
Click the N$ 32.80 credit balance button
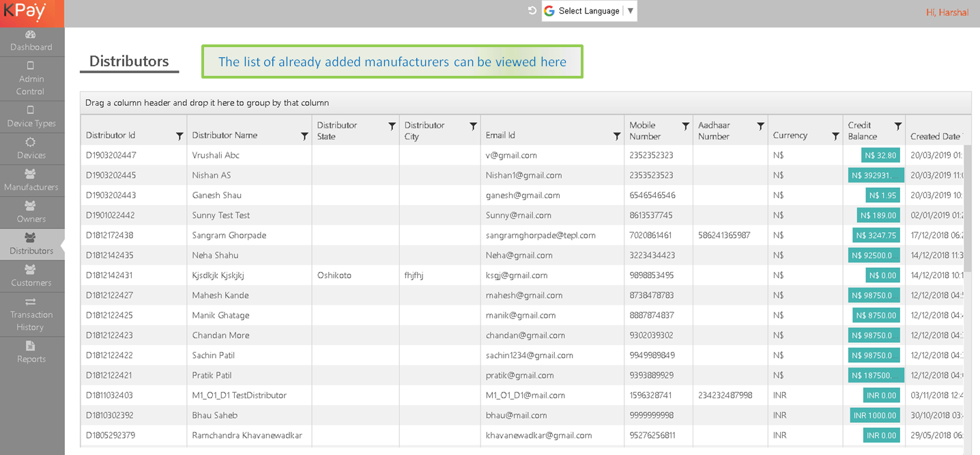pyautogui.click(x=880, y=155)
